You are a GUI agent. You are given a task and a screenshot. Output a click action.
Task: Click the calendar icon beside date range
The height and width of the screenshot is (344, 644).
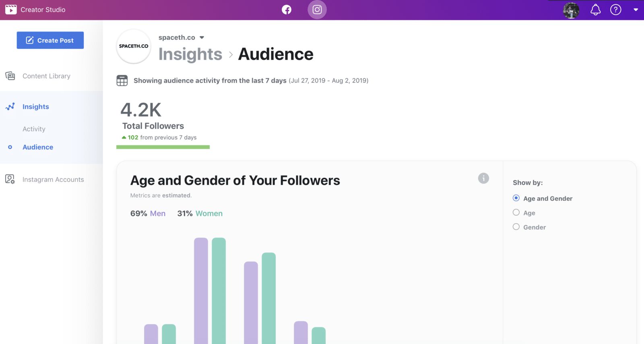tap(122, 81)
